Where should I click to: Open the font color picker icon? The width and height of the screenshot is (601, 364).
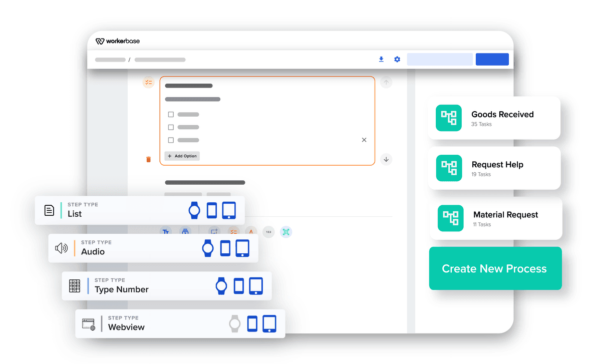click(251, 232)
